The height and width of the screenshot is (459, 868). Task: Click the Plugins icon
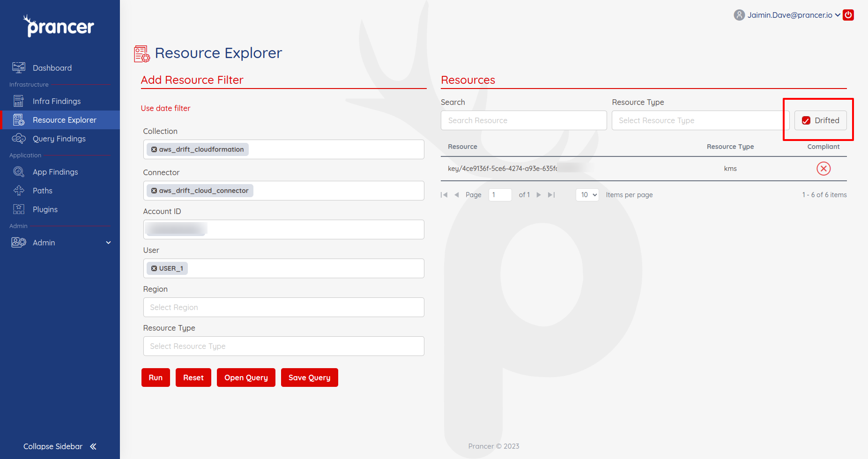click(x=19, y=209)
